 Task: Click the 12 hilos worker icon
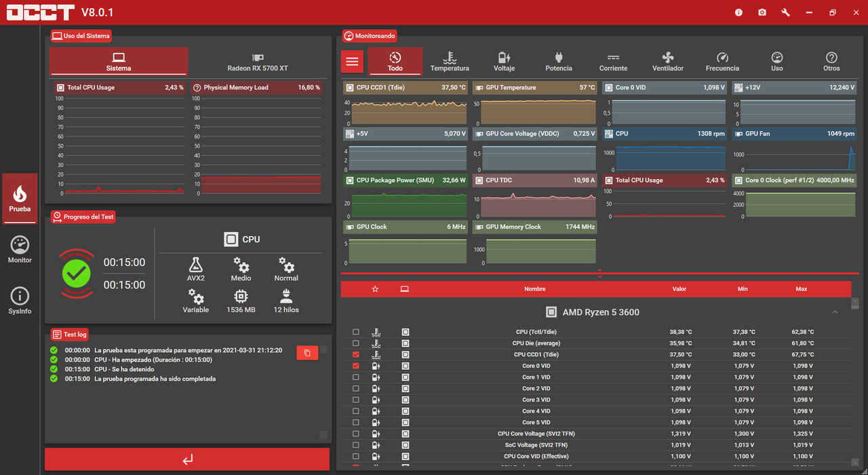(286, 296)
